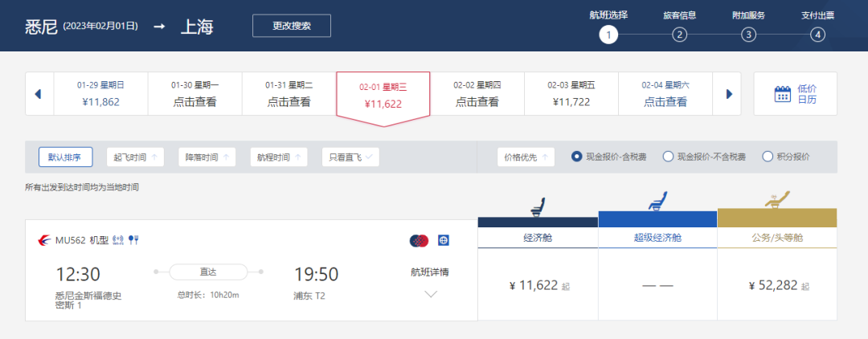868x339 pixels.
Task: Open the 只看直飞 dropdown filter
Action: (x=350, y=157)
